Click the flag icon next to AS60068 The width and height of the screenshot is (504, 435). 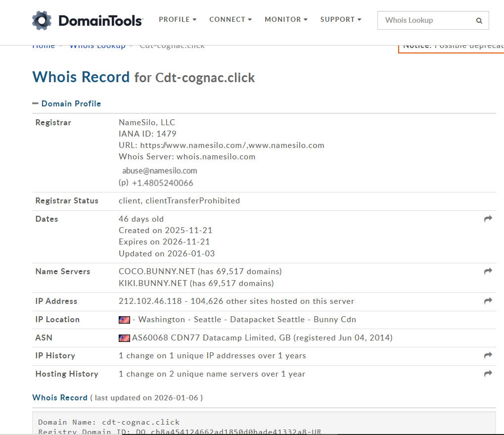[124, 338]
